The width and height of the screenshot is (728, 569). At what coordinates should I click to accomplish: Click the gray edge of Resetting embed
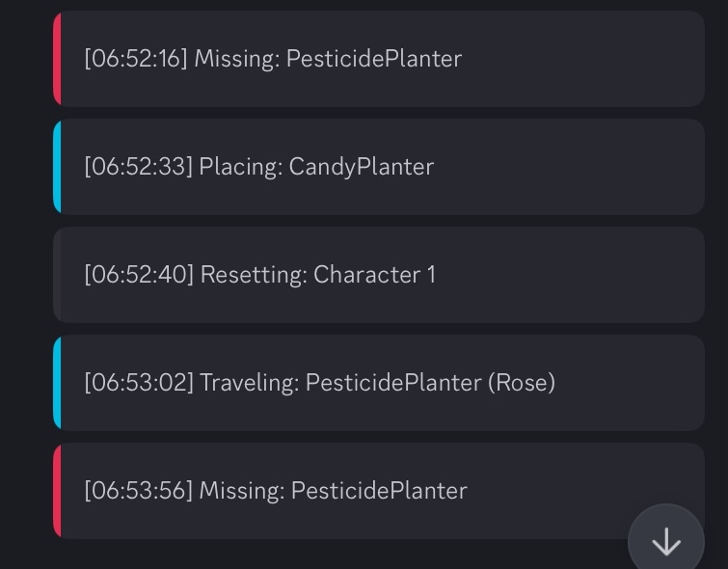57,275
